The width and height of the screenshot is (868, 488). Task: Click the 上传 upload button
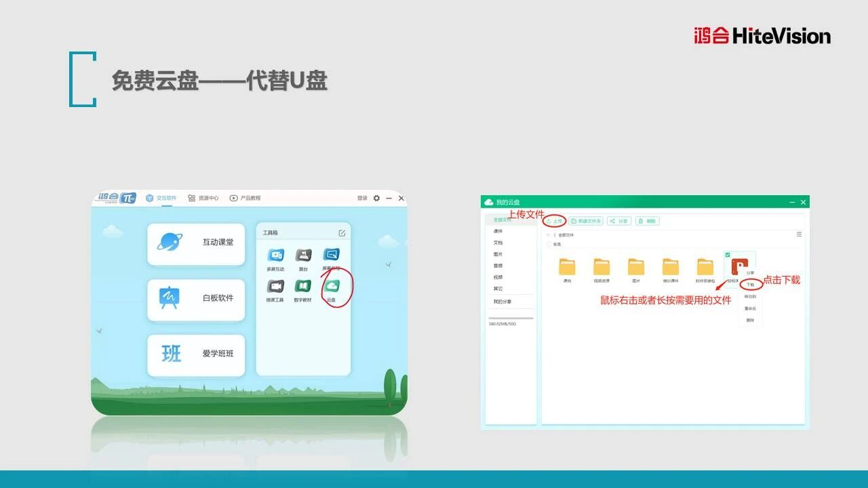coord(554,221)
